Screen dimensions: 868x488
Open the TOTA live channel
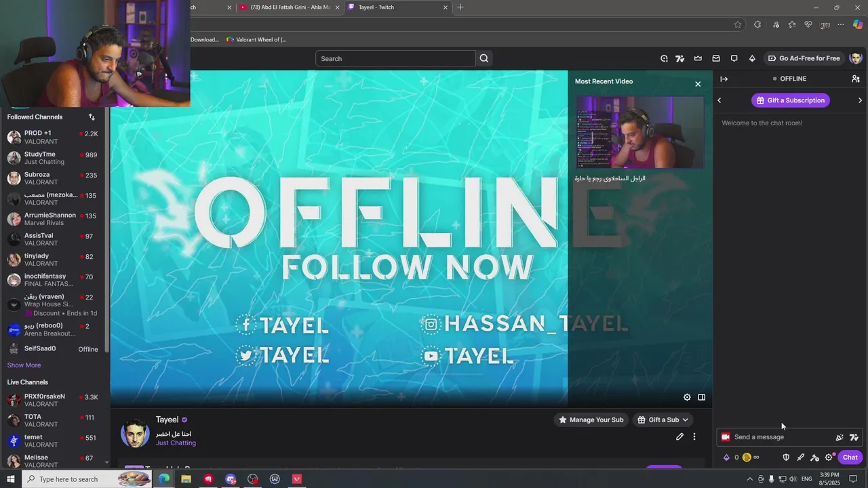click(53, 420)
